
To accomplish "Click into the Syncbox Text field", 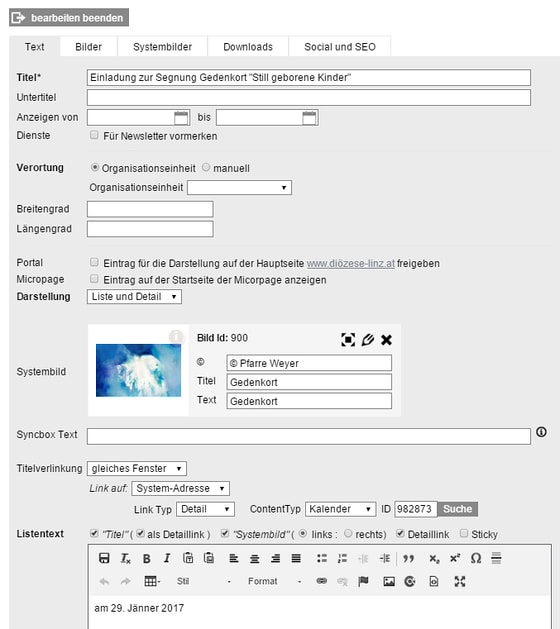I will pos(309,436).
